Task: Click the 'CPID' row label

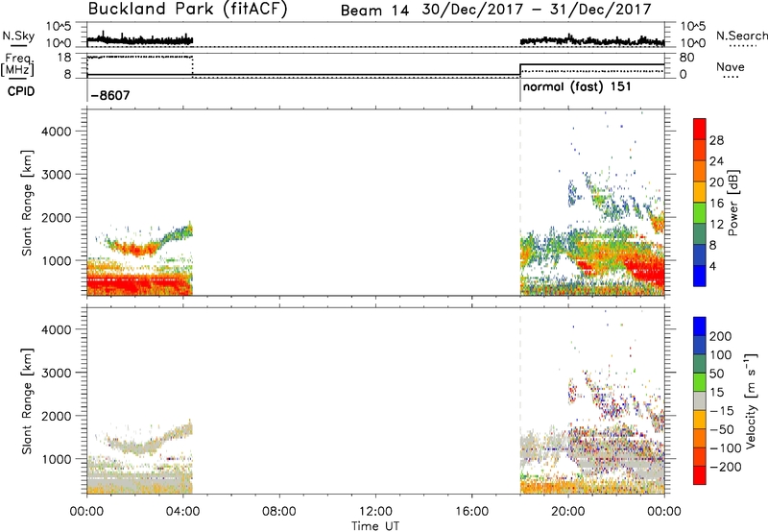Action: [x=21, y=91]
